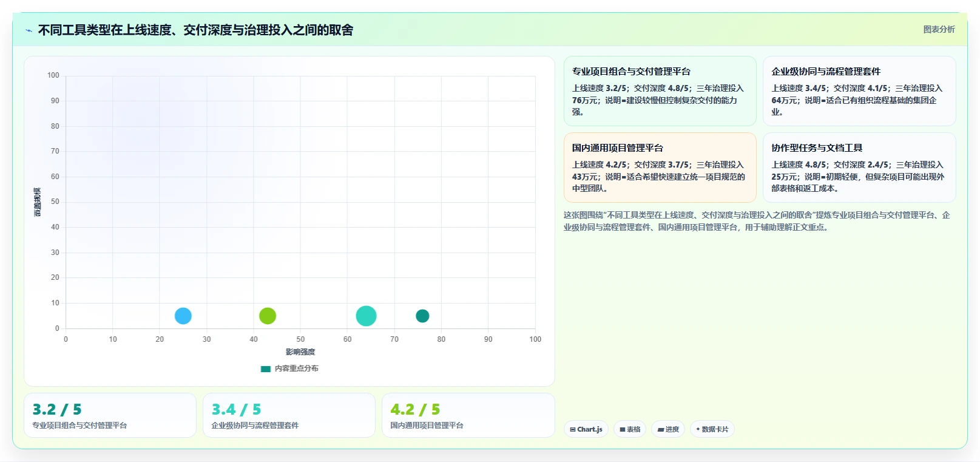Click the 影响强度 x-axis label
The image size is (980, 462).
tap(300, 352)
